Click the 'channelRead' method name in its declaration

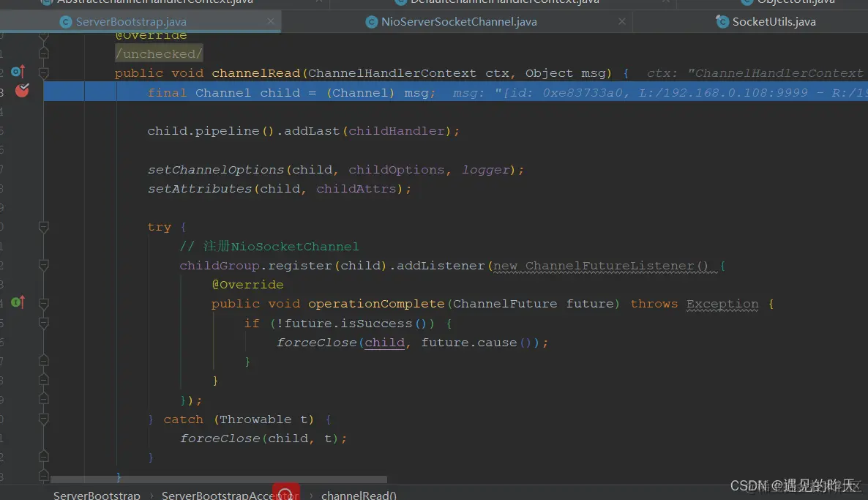[x=255, y=73]
